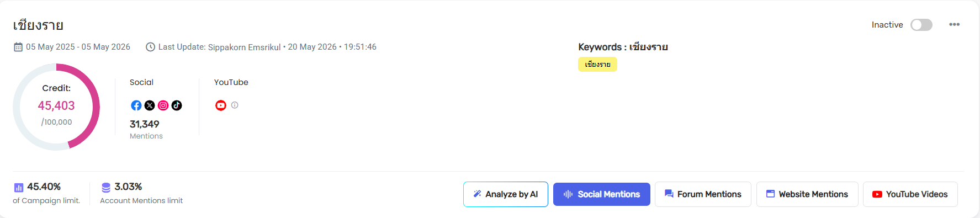Select the Social Mentions tab
980x218 pixels.
602,194
